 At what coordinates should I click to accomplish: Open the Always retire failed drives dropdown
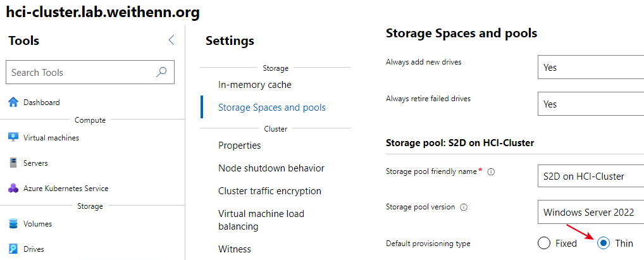click(591, 104)
